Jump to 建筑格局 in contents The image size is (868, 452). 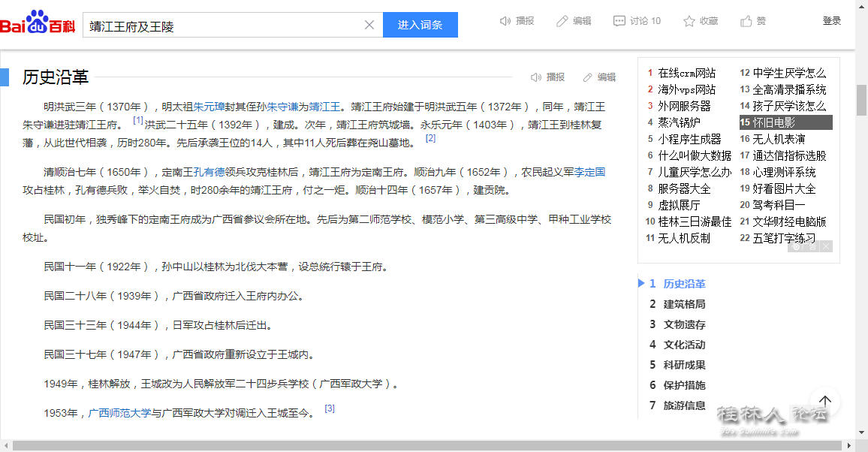tap(684, 304)
